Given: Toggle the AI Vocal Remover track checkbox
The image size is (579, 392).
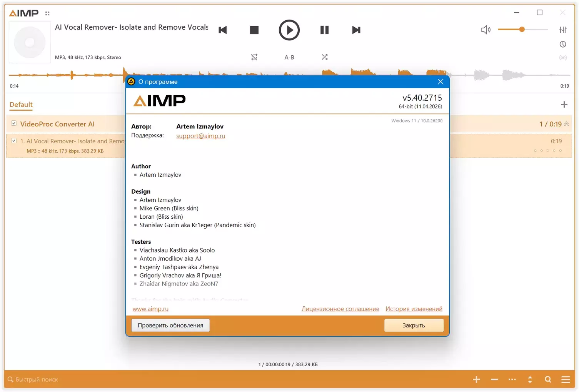Looking at the screenshot, I should tap(14, 141).
